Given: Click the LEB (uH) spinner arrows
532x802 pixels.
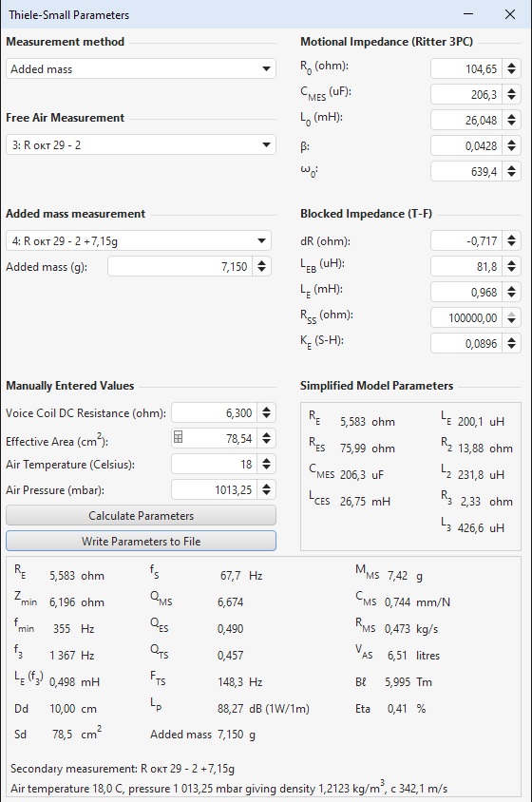Looking at the screenshot, I should [511, 266].
